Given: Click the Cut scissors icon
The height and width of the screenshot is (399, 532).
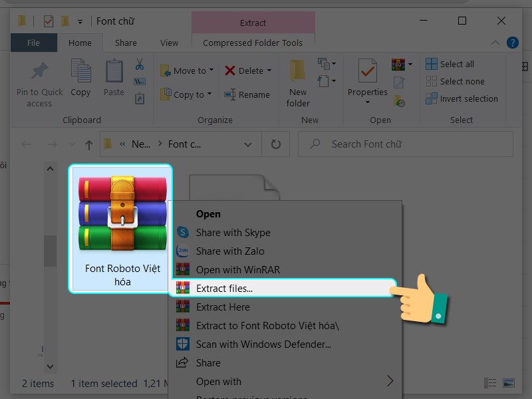Looking at the screenshot, I should click(x=140, y=64).
